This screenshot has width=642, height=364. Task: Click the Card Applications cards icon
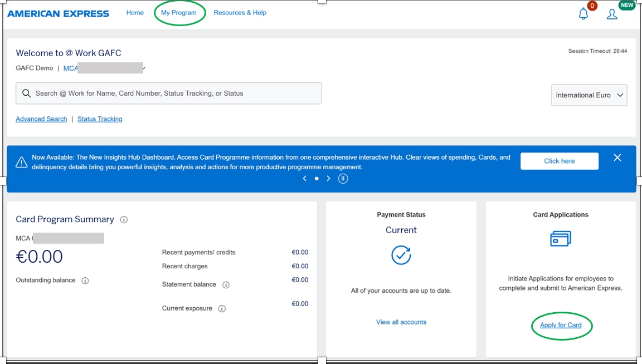coord(560,239)
